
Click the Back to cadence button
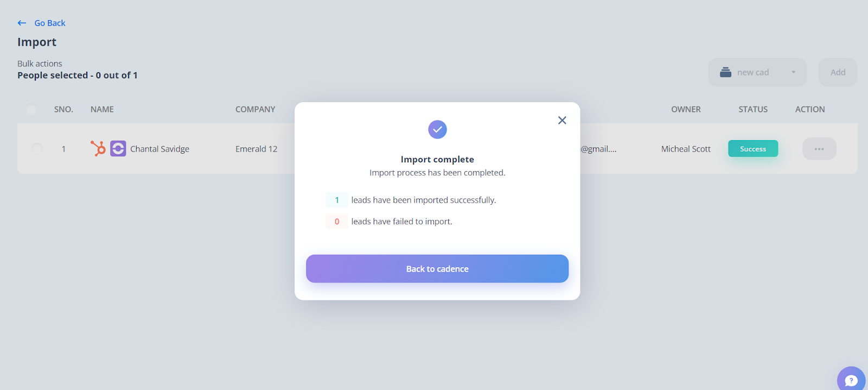coord(437,269)
